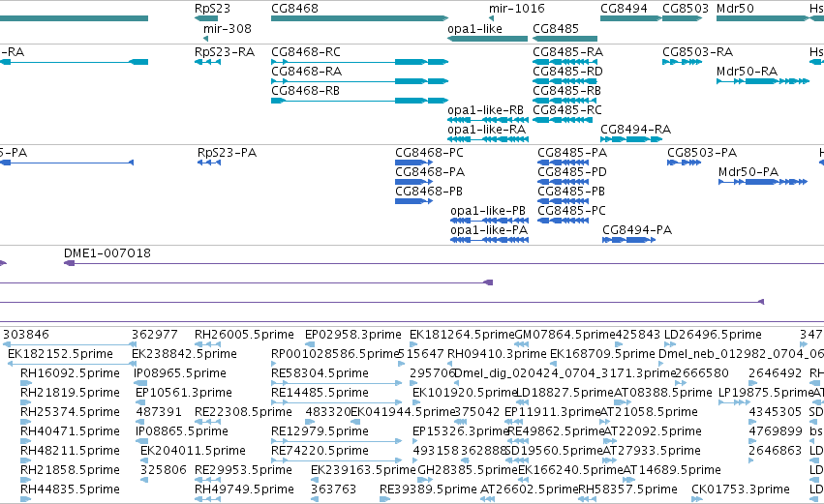Select EST RE29953.5prime
The image size is (824, 504).
pos(243,470)
